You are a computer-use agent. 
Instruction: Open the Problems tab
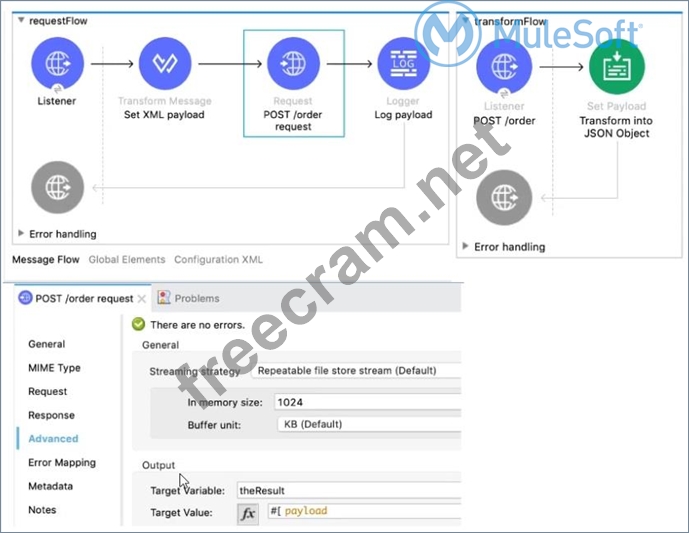tap(196, 298)
